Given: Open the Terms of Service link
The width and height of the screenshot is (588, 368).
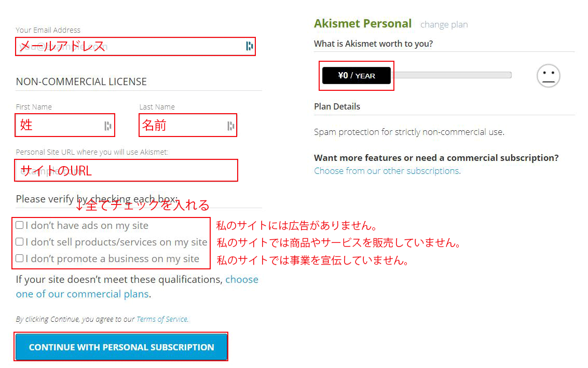Looking at the screenshot, I should pos(161,319).
